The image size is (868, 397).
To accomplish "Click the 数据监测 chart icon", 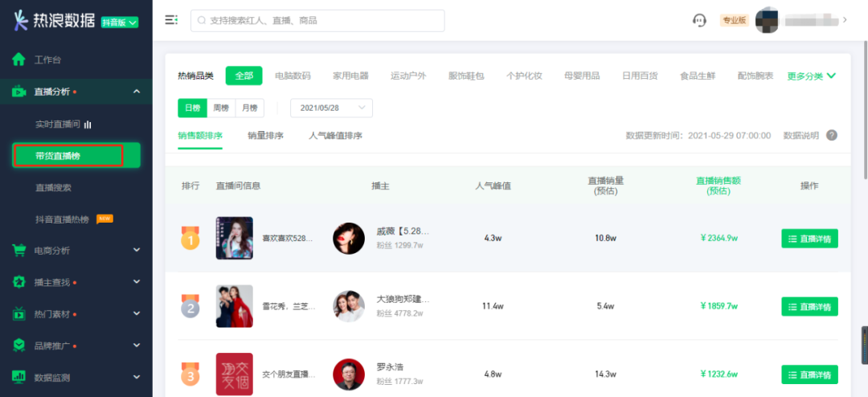I will click(x=18, y=377).
